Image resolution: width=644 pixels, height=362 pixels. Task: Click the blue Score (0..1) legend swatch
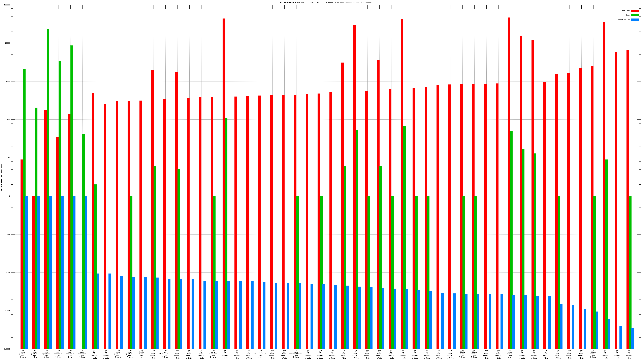635,20
